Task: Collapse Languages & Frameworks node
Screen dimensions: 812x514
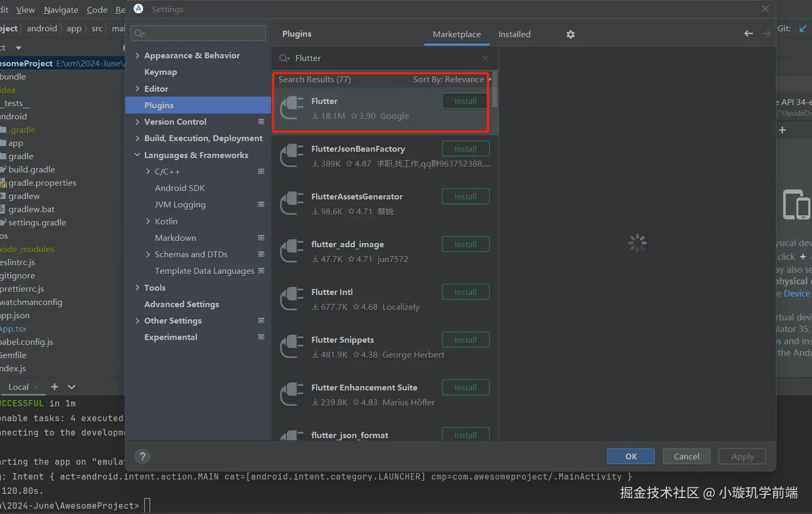Action: coord(137,155)
